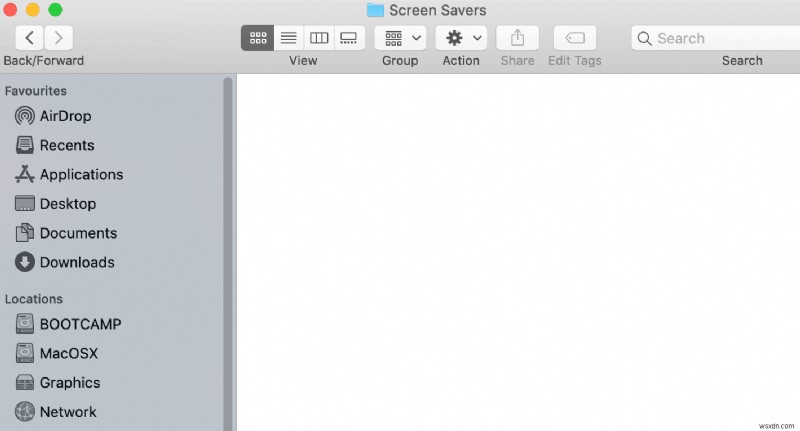Click the search magnifier icon
Screen dimensions: 800x431
point(644,39)
